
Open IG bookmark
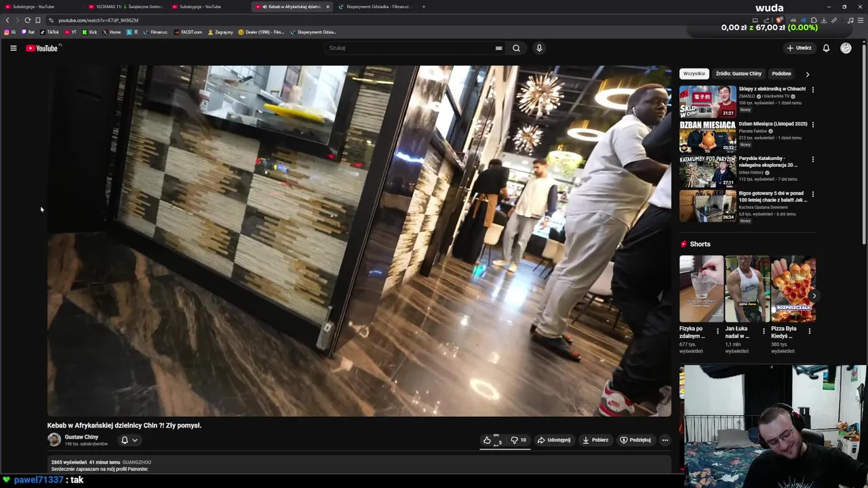click(9, 32)
